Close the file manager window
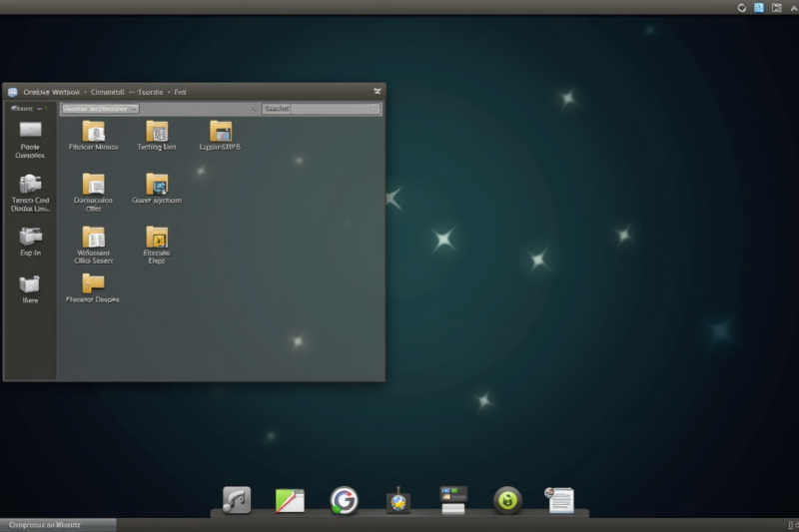This screenshot has height=532, width=799. pyautogui.click(x=378, y=91)
